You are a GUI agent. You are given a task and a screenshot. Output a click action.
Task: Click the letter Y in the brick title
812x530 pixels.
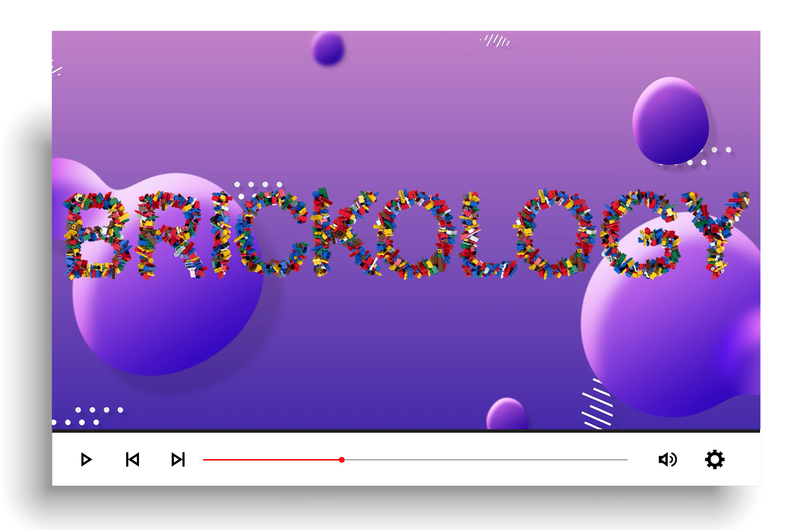(x=716, y=233)
